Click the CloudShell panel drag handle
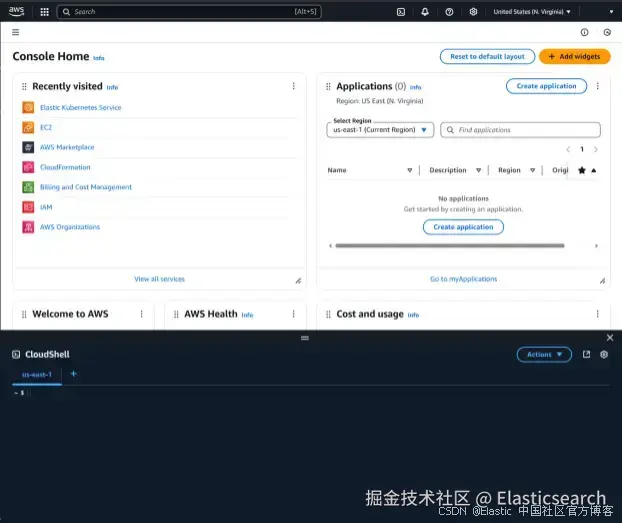Screen dimensions: 622x523 click(x=305, y=338)
